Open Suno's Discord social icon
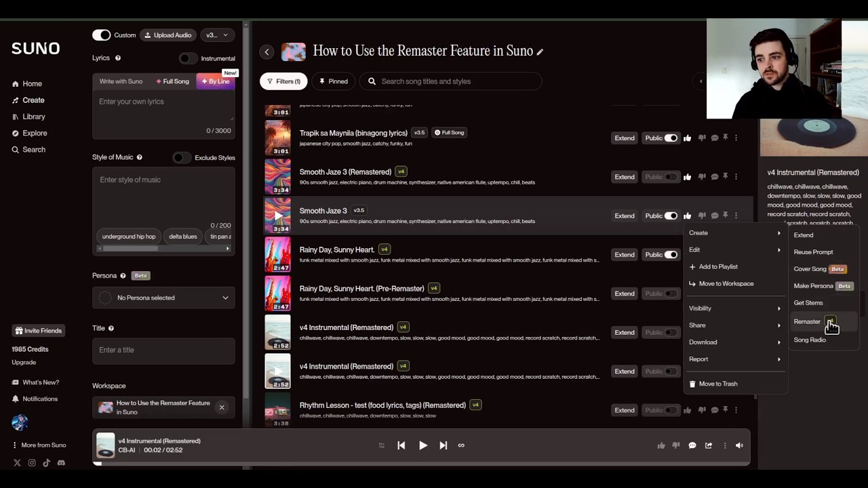 coord(61,463)
